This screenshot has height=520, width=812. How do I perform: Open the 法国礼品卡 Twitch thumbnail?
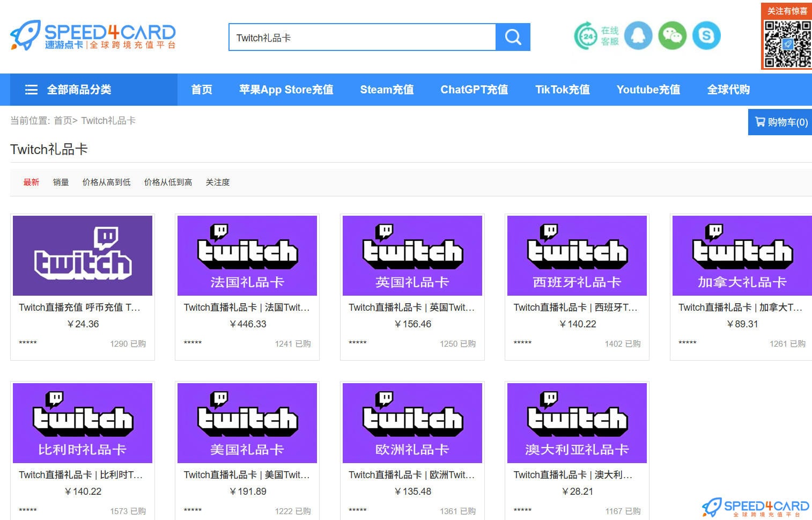[247, 255]
